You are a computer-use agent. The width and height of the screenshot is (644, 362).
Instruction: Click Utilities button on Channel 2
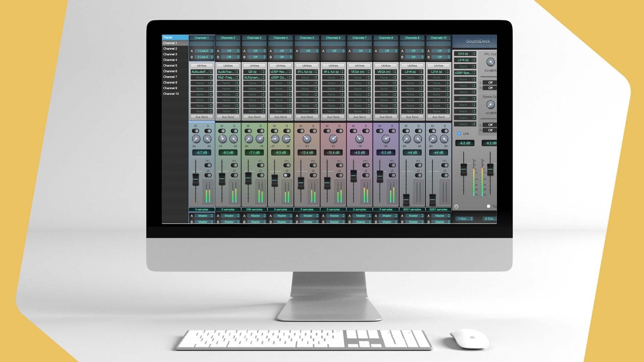(x=228, y=66)
